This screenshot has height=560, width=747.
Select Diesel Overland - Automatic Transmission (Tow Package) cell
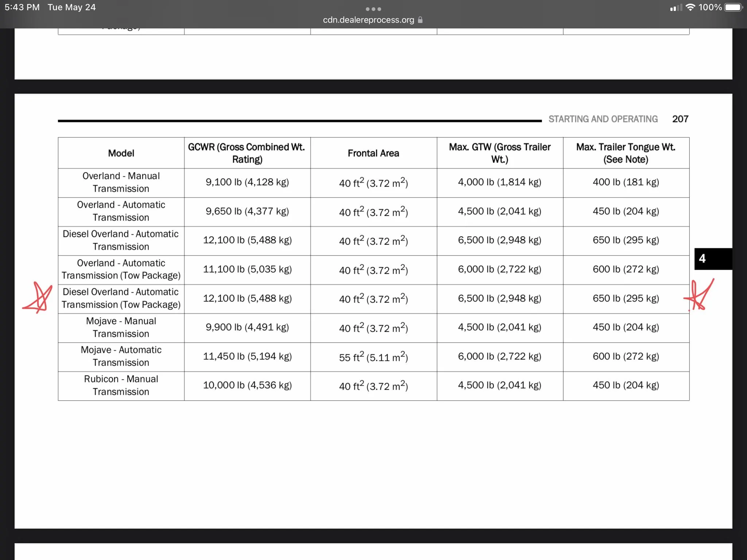121,299
